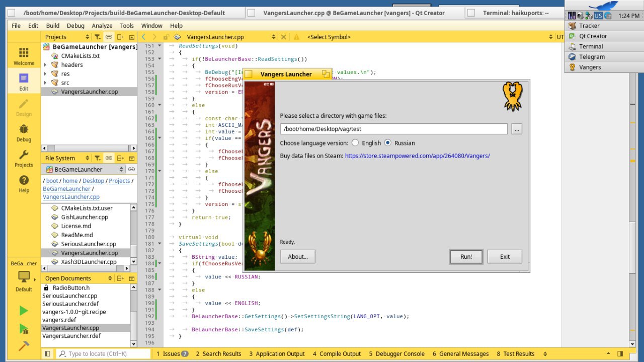The width and height of the screenshot is (644, 362).
Task: Open Debug mode in the sidebar
Action: 24,133
